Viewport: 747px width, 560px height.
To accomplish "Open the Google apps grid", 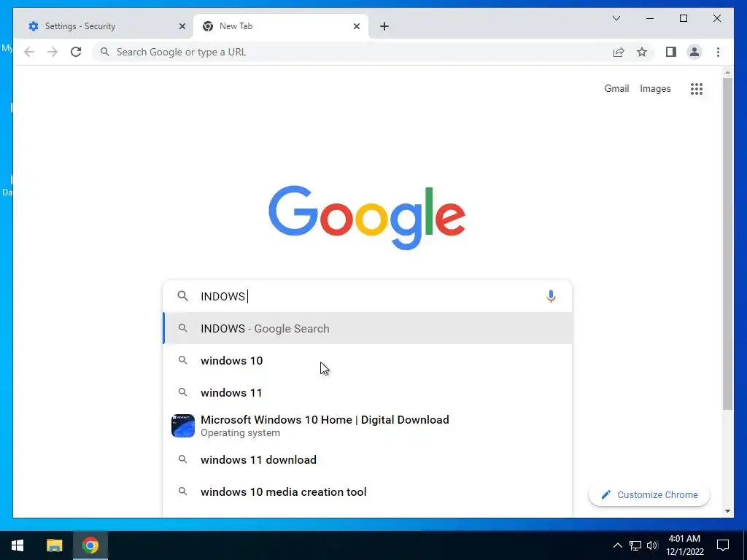I will 697,88.
